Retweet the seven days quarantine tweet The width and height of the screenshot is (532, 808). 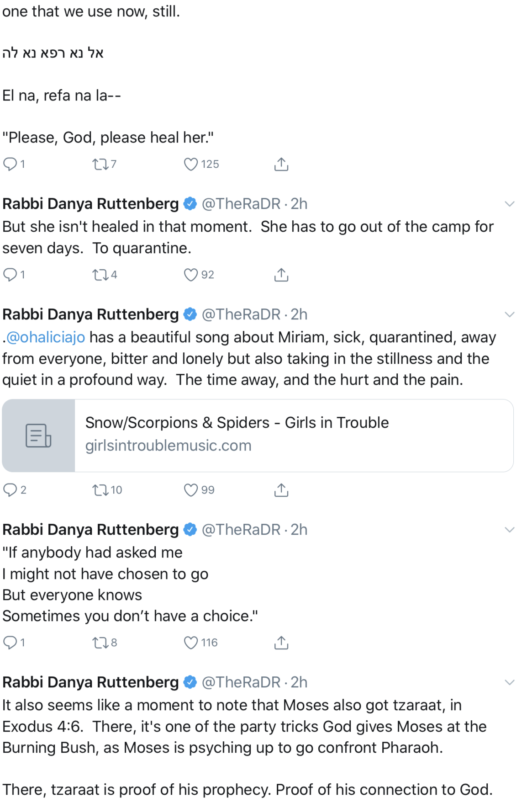[x=100, y=275]
